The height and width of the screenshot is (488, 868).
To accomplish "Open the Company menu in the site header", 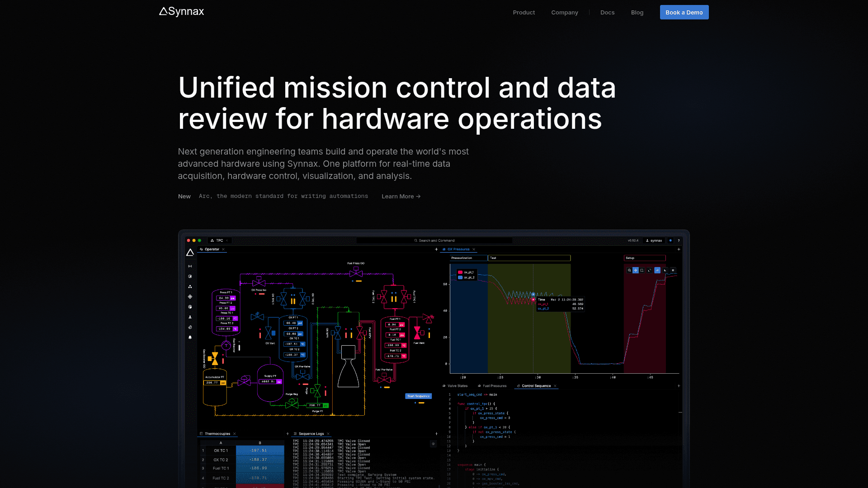I will [x=564, y=13].
